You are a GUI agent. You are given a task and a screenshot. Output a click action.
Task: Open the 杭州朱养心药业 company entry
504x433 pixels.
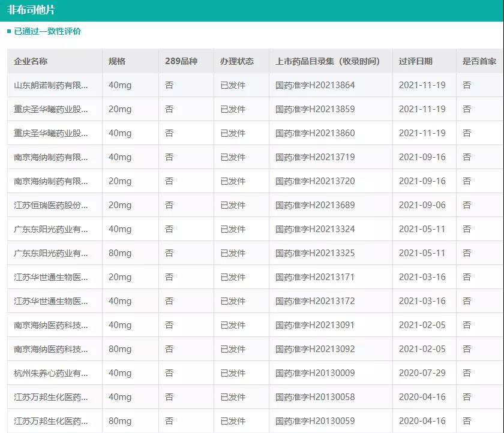[51, 373]
